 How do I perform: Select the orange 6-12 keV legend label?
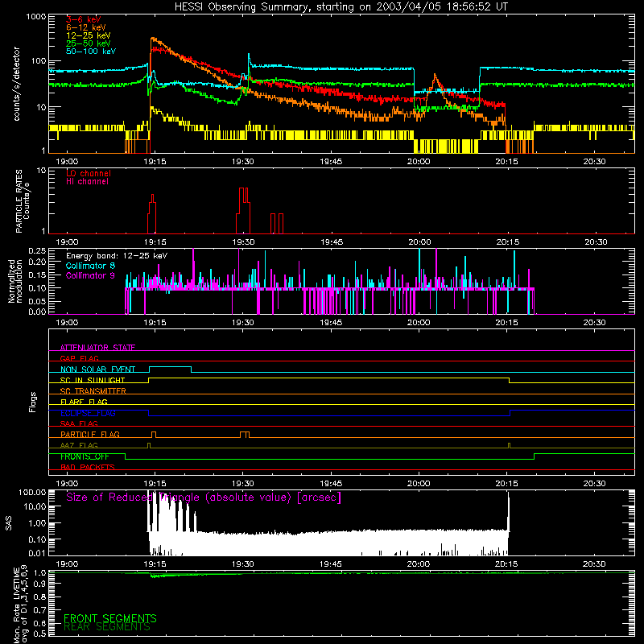(85, 27)
